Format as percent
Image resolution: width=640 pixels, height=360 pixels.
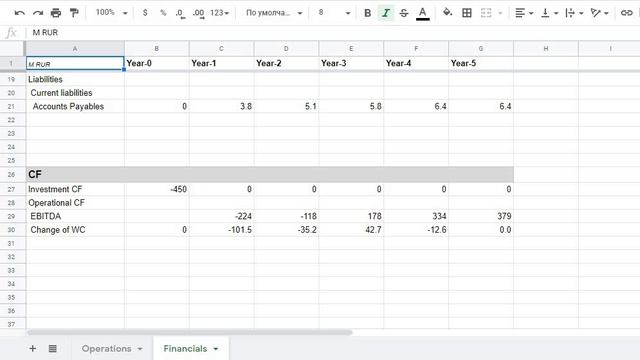(x=163, y=13)
